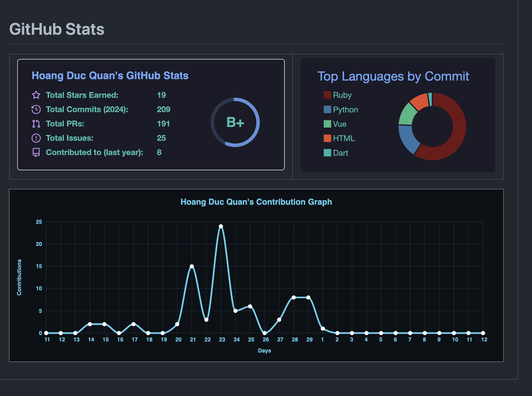Click the Top Languages by Commit heading
Viewport: 532px width, 396px height.
[393, 76]
